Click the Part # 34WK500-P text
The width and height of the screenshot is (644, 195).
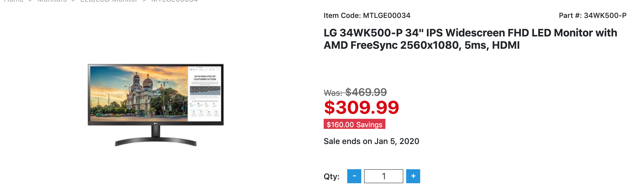[x=593, y=15]
